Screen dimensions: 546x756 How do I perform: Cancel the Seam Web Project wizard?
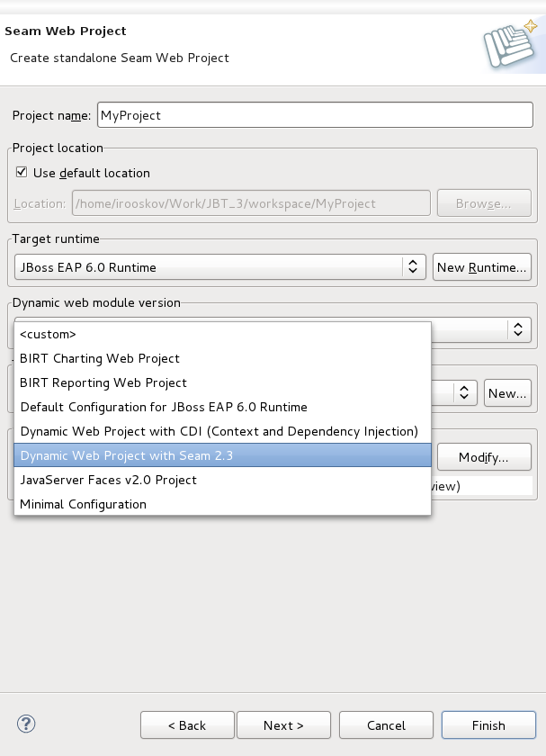click(386, 725)
